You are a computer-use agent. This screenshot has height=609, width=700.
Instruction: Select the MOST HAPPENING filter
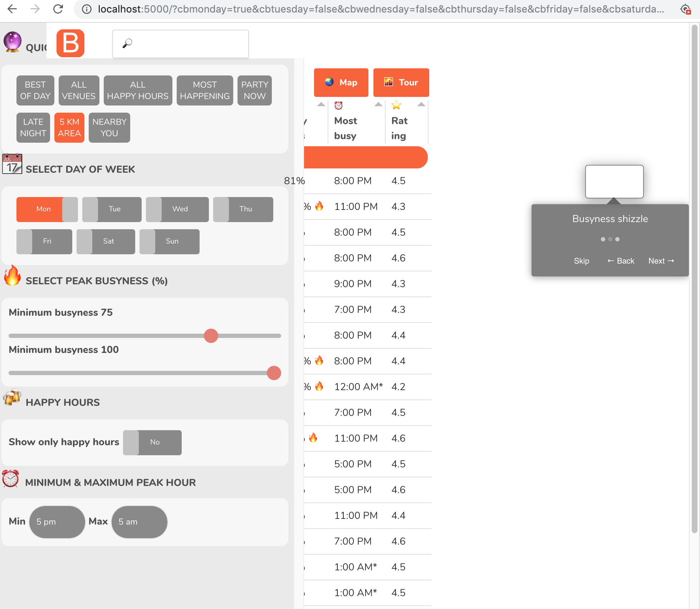click(x=205, y=90)
